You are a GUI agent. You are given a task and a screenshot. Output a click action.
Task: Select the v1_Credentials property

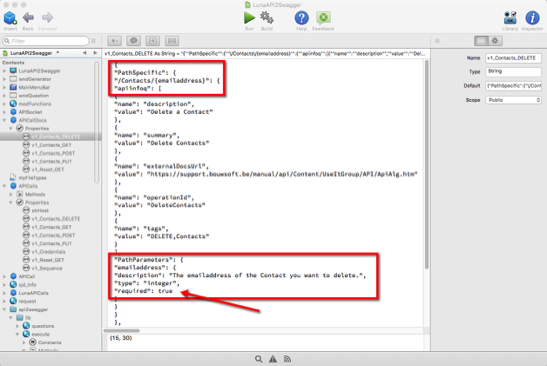(48, 252)
